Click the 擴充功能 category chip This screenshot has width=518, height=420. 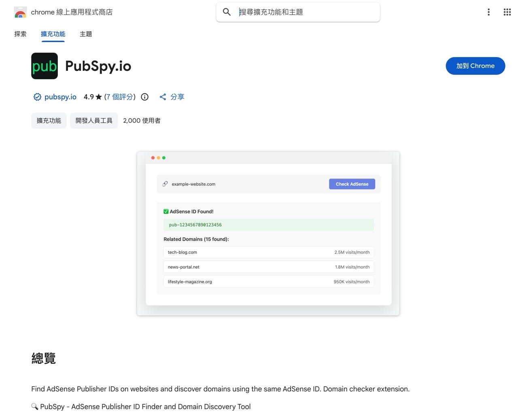tap(49, 120)
